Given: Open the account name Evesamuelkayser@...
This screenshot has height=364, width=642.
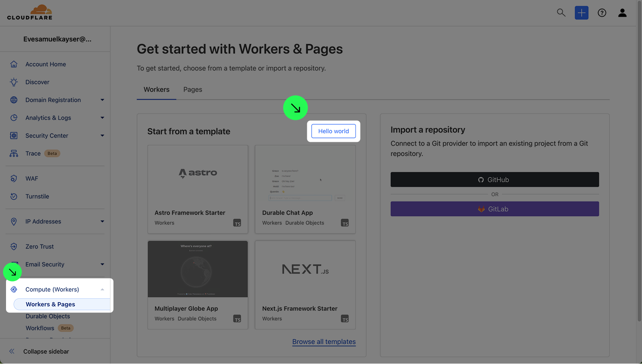Looking at the screenshot, I should tap(57, 39).
